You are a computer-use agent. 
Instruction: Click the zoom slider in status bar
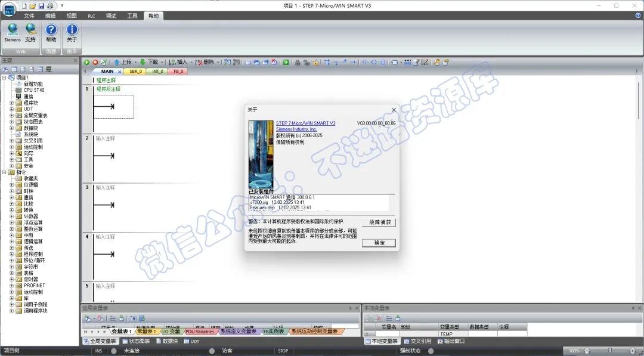(609, 351)
